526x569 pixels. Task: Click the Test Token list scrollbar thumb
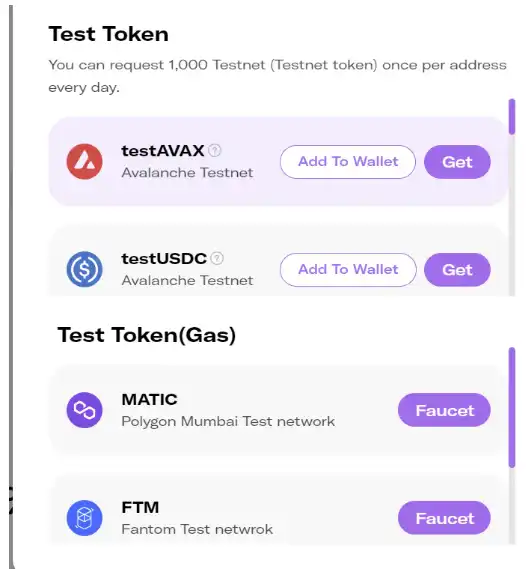(x=512, y=116)
